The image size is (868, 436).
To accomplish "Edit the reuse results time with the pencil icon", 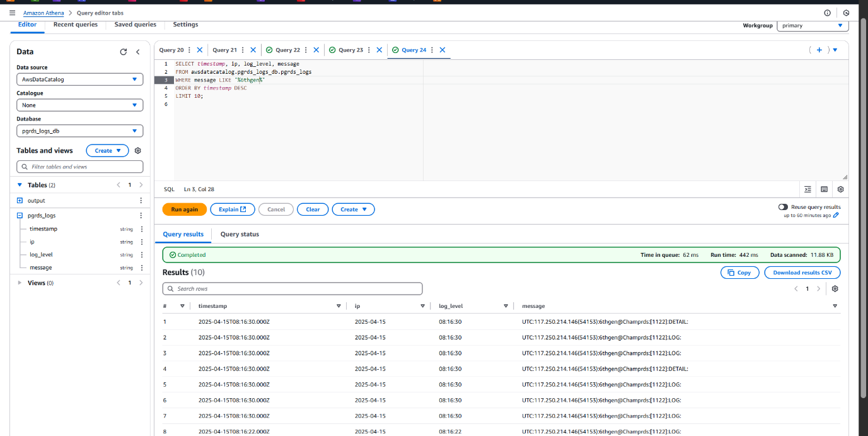I will [836, 215].
